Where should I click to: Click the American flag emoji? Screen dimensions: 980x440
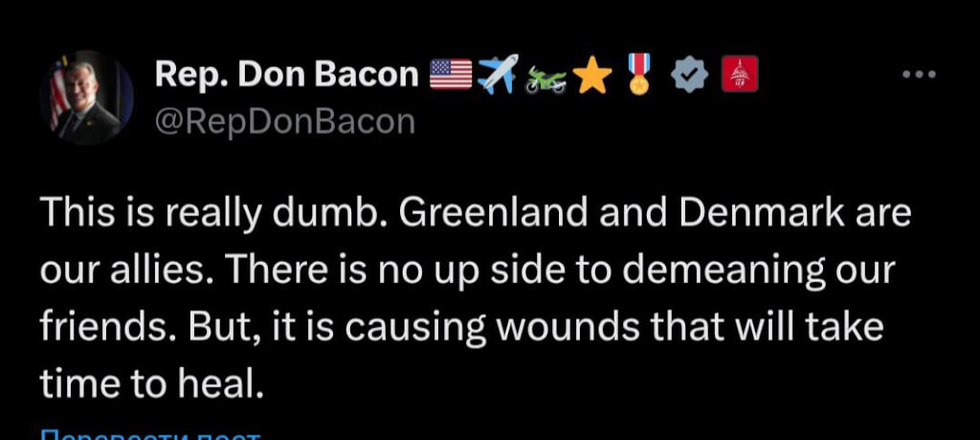click(451, 75)
